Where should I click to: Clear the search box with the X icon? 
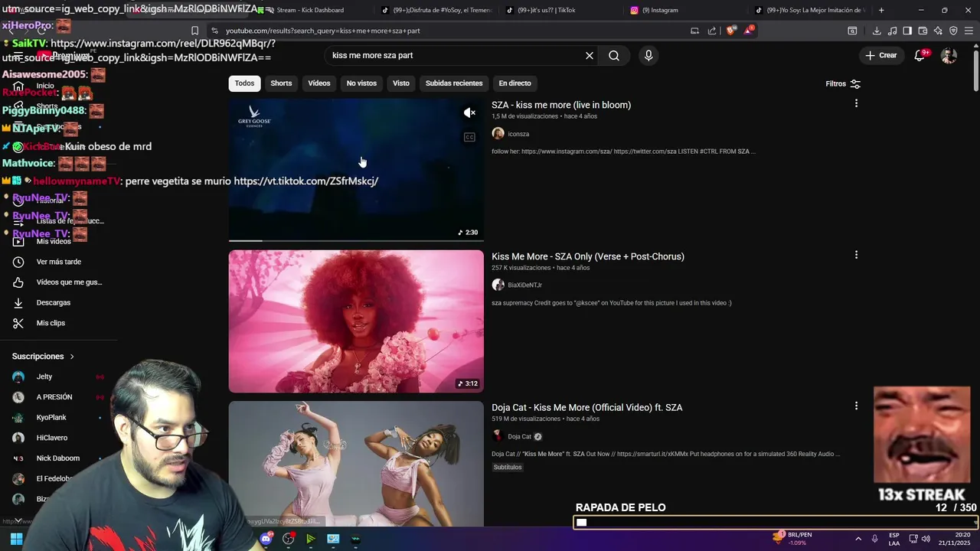590,56
